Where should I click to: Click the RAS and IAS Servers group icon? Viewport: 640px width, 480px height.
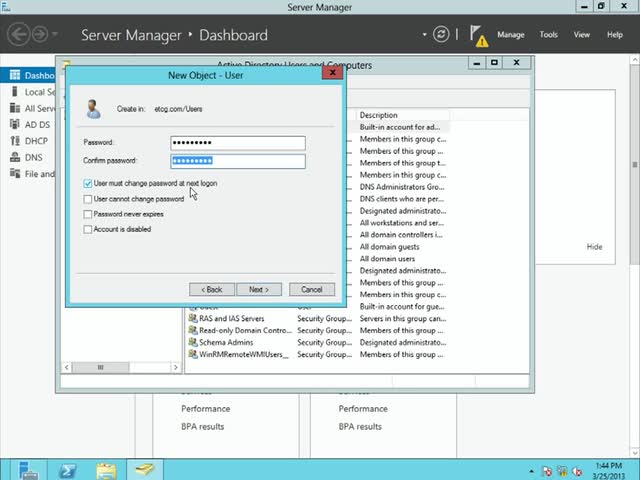click(x=193, y=318)
